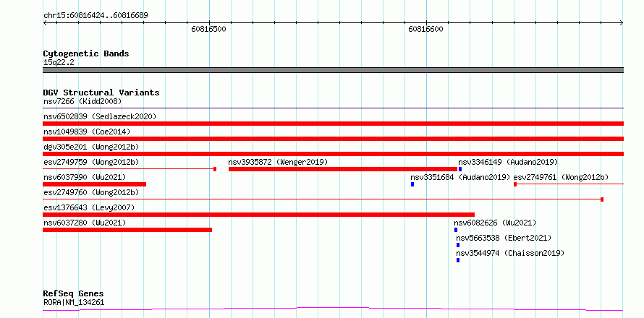Click the nsv6082626 (Wu2021) label

coord(495,223)
